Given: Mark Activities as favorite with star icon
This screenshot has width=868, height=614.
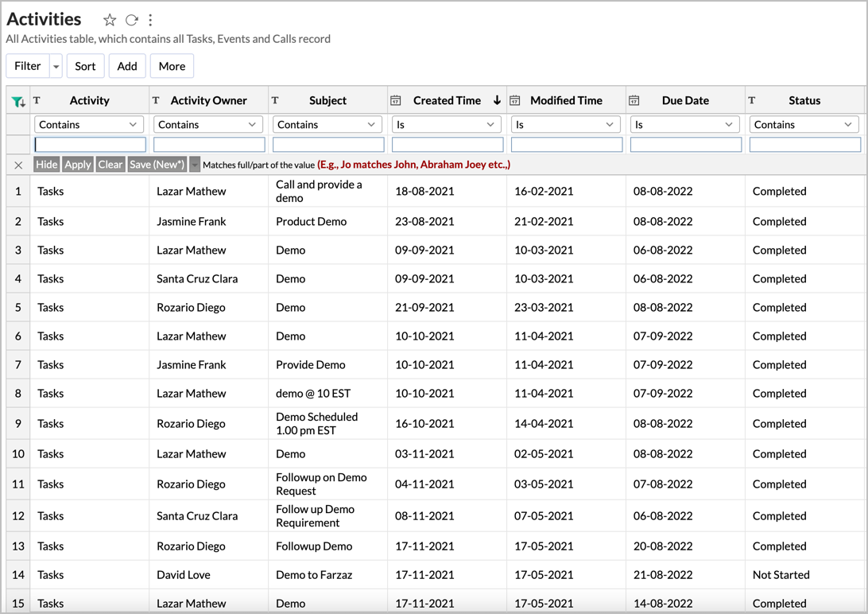Looking at the screenshot, I should (x=110, y=21).
